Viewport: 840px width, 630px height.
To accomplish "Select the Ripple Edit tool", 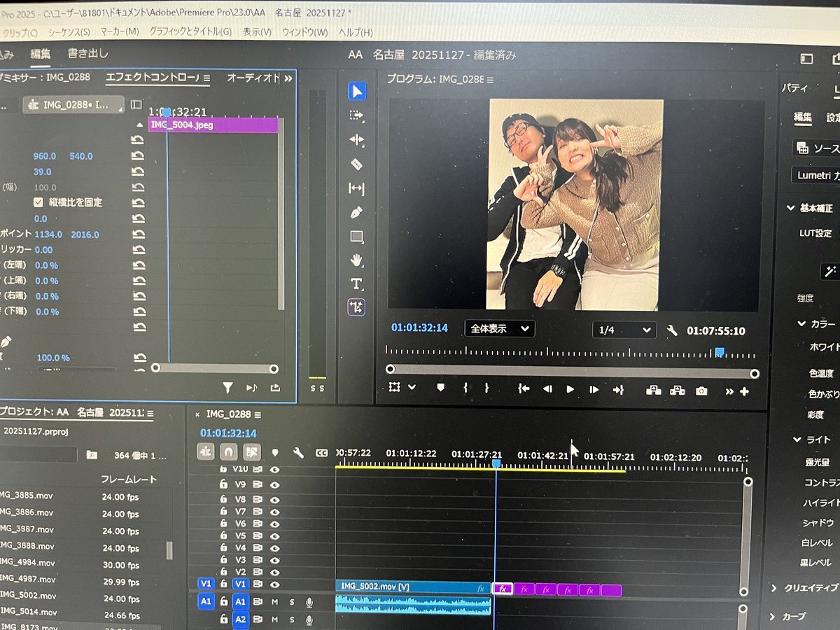I will (x=357, y=139).
